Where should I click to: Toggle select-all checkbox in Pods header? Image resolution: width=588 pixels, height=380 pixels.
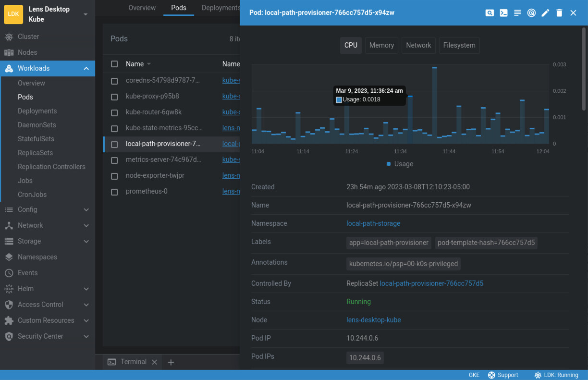tap(114, 64)
